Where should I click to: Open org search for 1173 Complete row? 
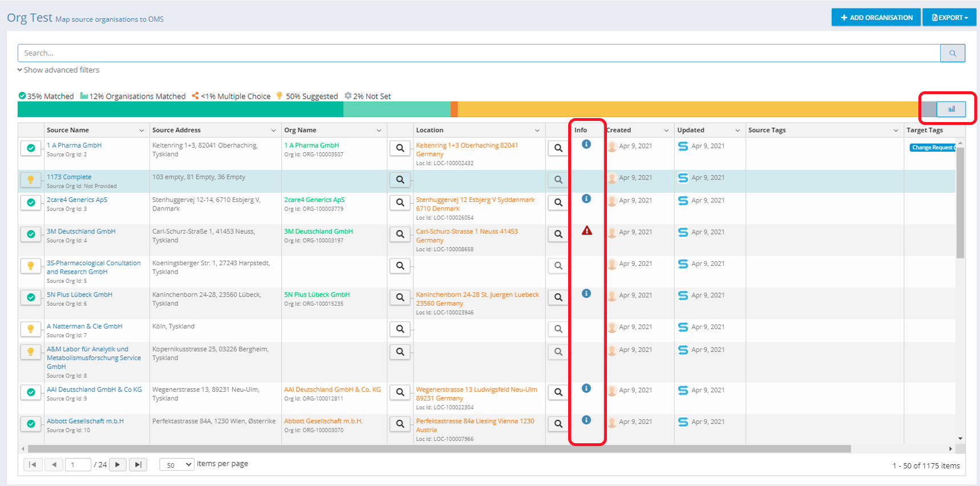pyautogui.click(x=400, y=180)
